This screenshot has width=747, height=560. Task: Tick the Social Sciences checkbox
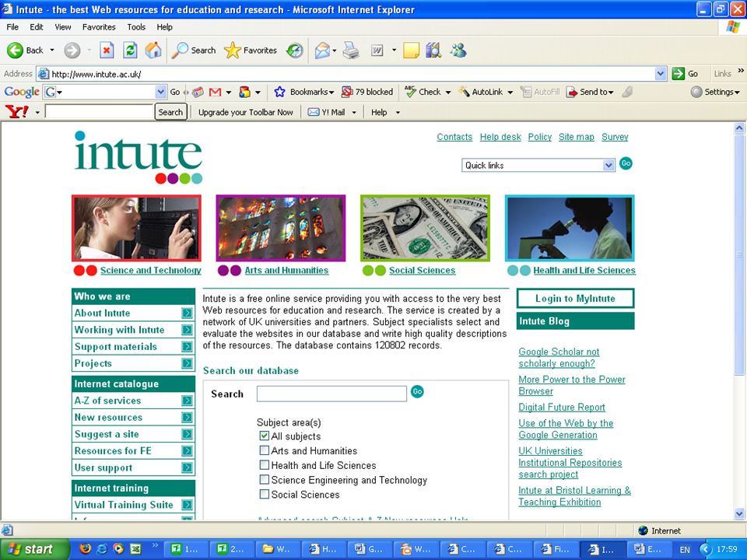click(x=265, y=494)
